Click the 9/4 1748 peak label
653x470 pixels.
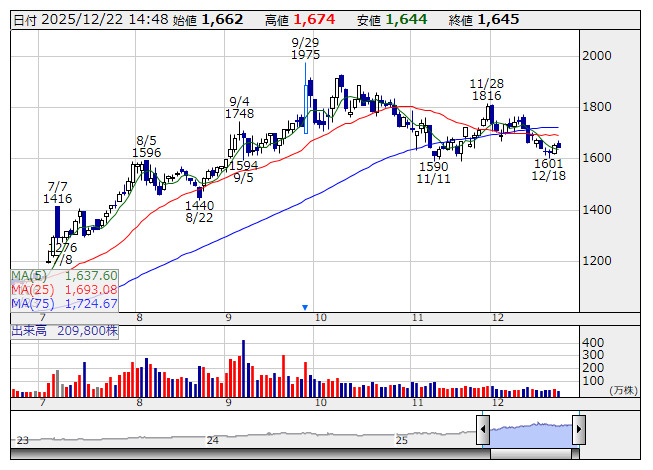point(239,107)
